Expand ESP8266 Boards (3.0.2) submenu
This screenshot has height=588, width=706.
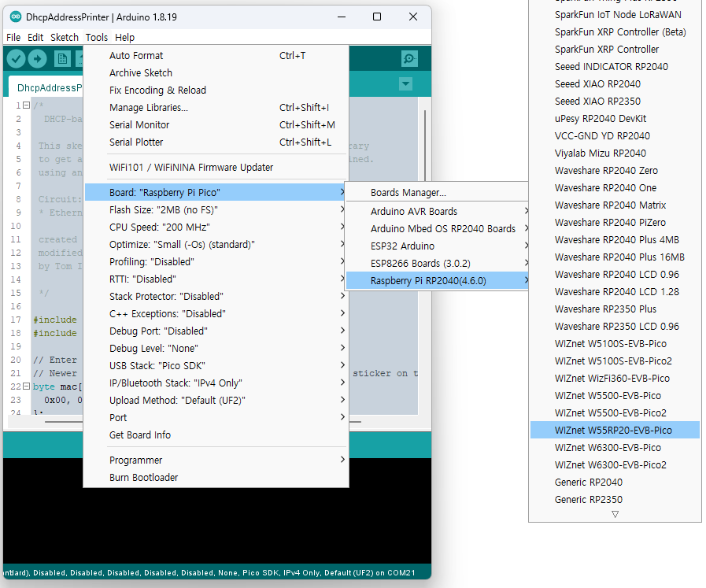(x=437, y=264)
